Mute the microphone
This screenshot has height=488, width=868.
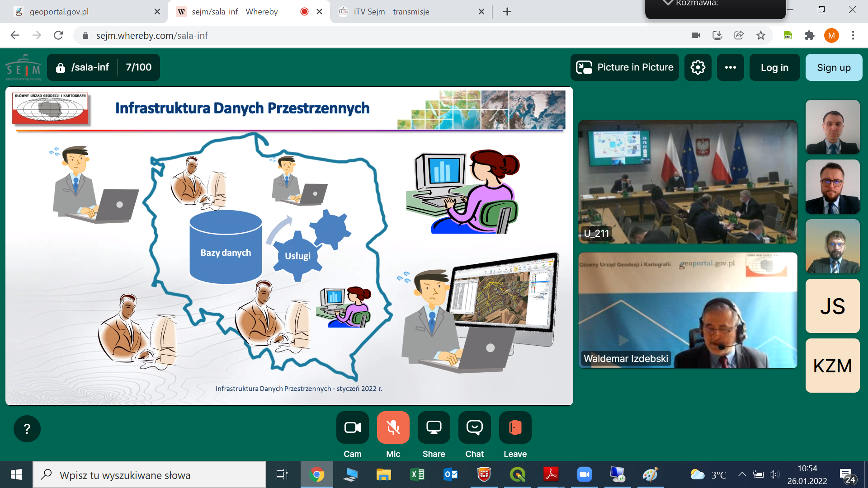pyautogui.click(x=393, y=427)
